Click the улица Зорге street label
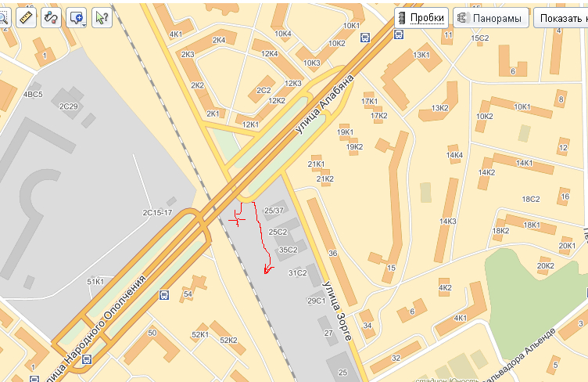Viewport: 588px width, 382px height. click(337, 311)
